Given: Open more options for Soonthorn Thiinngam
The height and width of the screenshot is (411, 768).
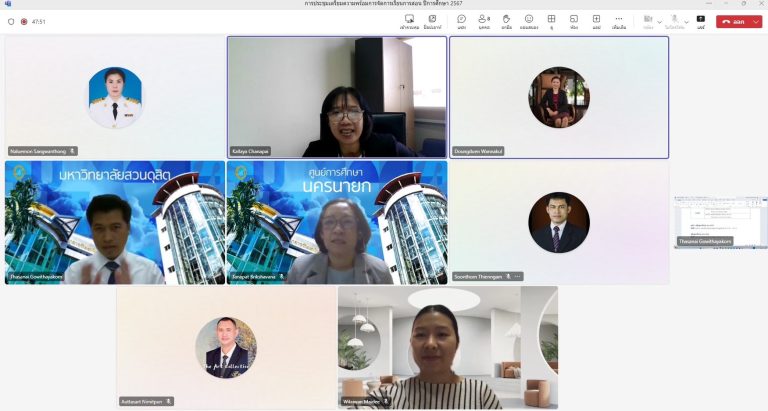Looking at the screenshot, I should pyautogui.click(x=517, y=276).
